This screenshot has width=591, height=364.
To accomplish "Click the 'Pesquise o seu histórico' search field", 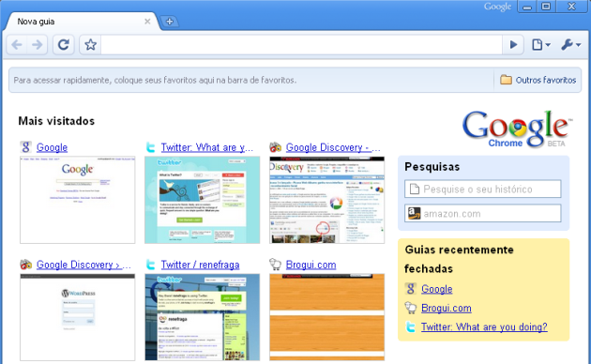I will point(483,189).
